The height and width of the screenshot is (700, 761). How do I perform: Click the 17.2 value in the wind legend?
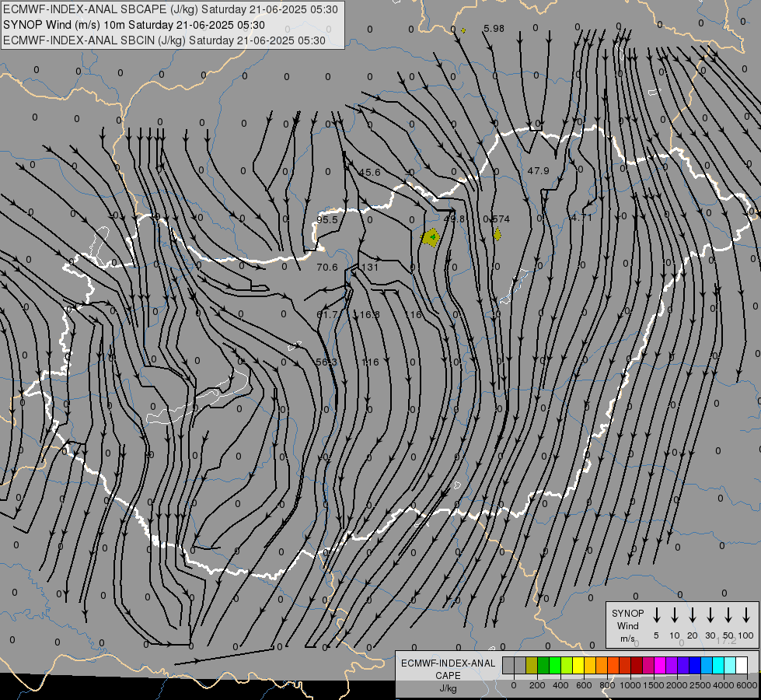tap(726, 641)
